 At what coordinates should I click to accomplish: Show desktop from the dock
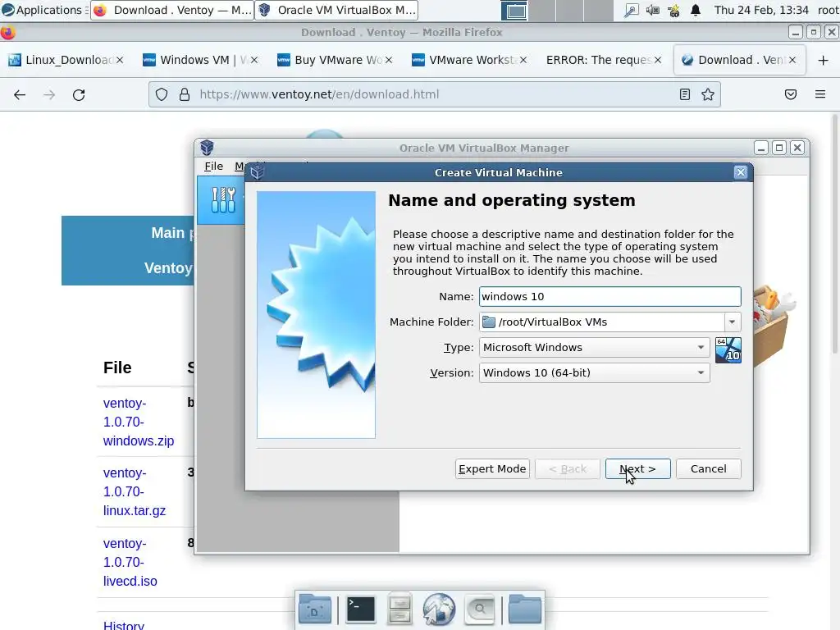click(315, 609)
